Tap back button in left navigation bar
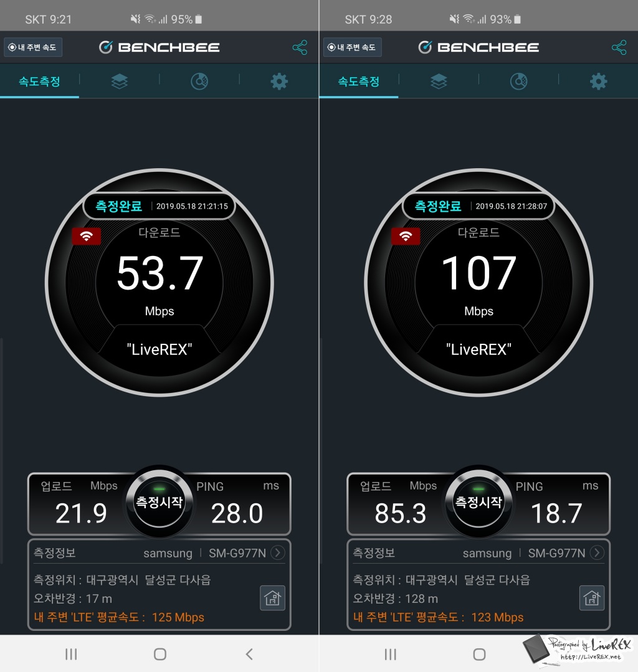This screenshot has height=672, width=638. coord(249,654)
